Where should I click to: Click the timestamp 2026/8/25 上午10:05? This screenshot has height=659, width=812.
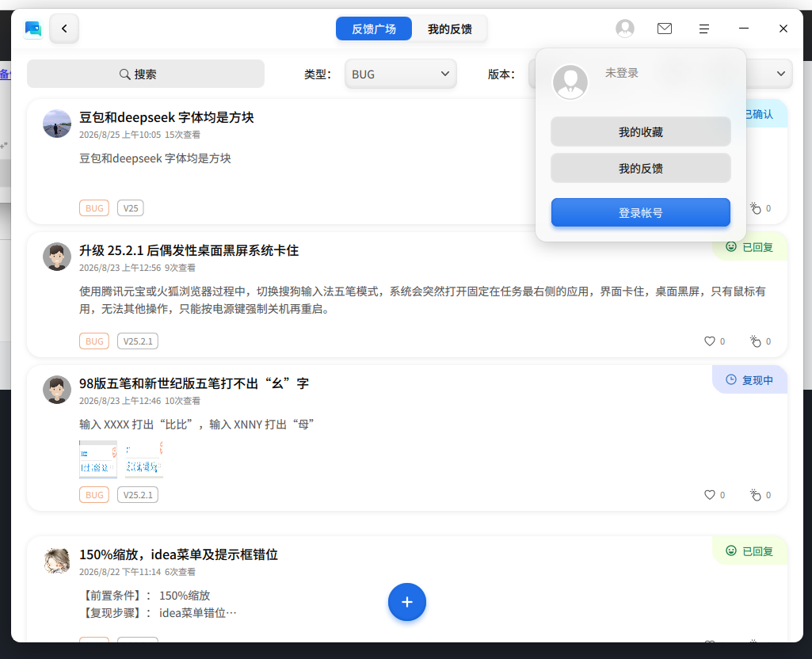[120, 135]
